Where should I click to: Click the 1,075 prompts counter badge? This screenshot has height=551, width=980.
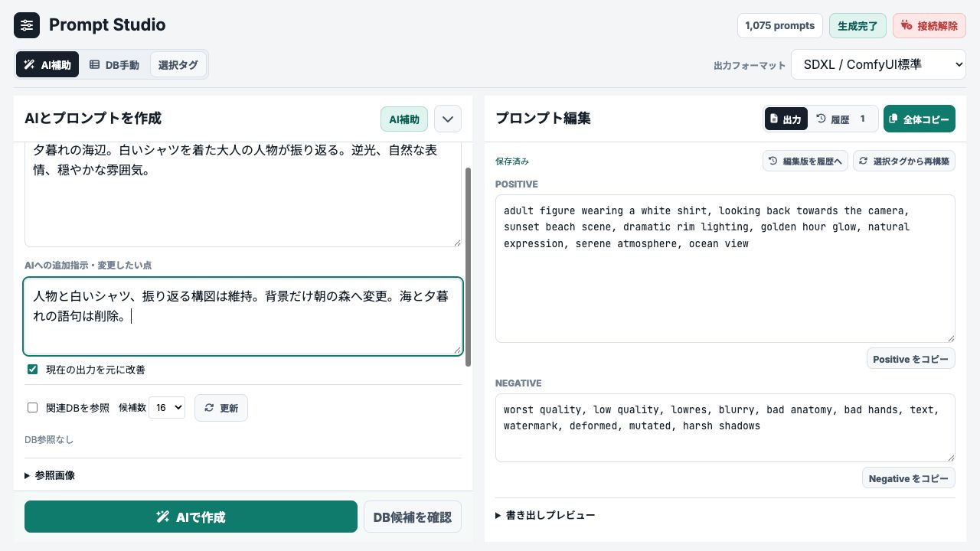click(x=780, y=25)
